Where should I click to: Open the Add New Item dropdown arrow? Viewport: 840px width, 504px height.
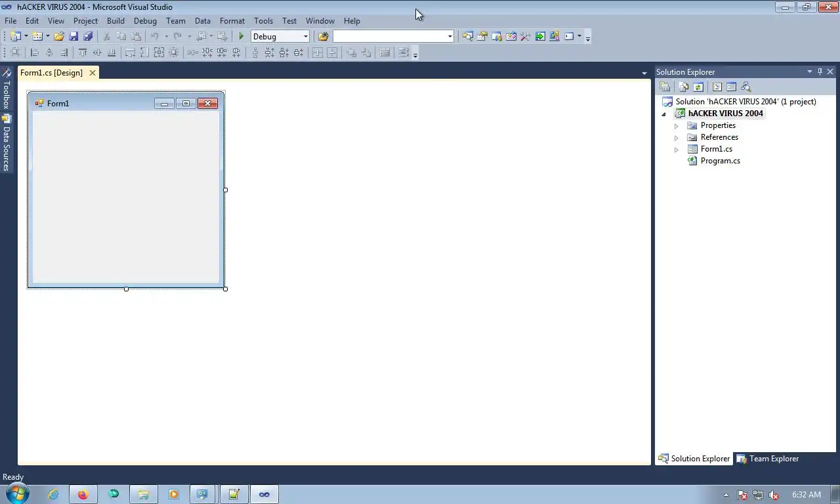tap(47, 37)
